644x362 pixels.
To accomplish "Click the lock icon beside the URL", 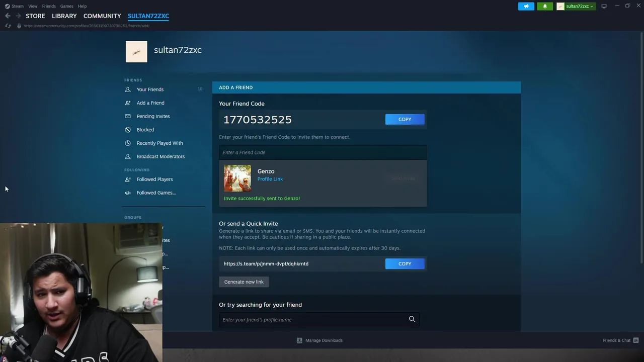I will coord(19,26).
